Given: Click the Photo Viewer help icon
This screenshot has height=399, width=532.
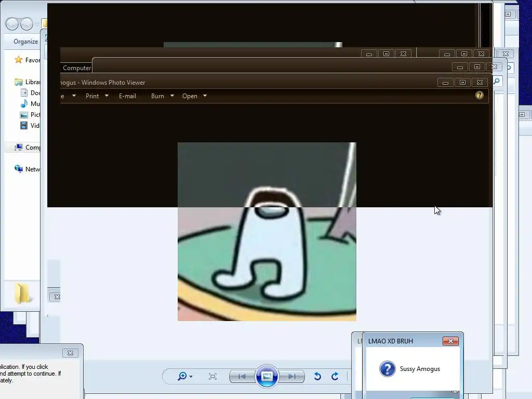Looking at the screenshot, I should click(x=479, y=96).
